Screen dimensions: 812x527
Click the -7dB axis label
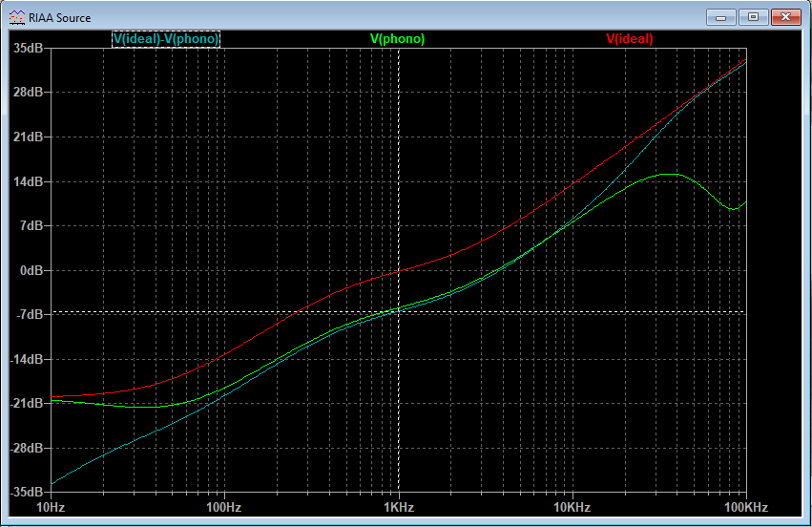30,314
